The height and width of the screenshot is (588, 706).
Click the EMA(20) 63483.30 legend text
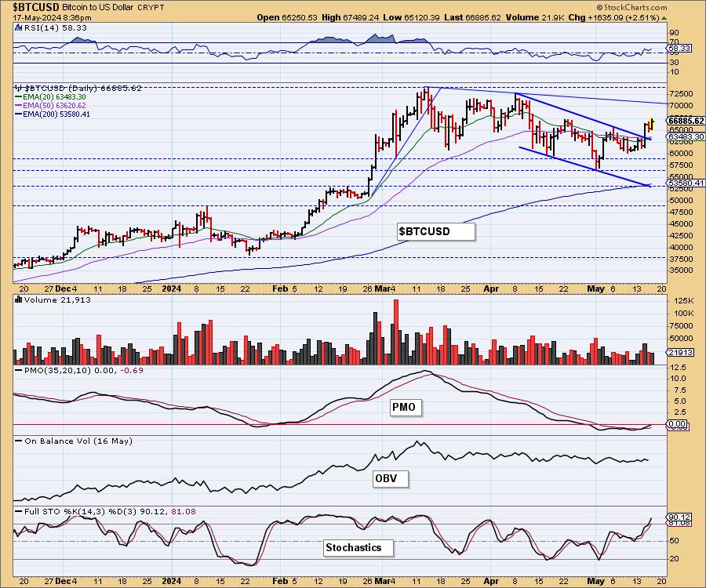pos(54,97)
